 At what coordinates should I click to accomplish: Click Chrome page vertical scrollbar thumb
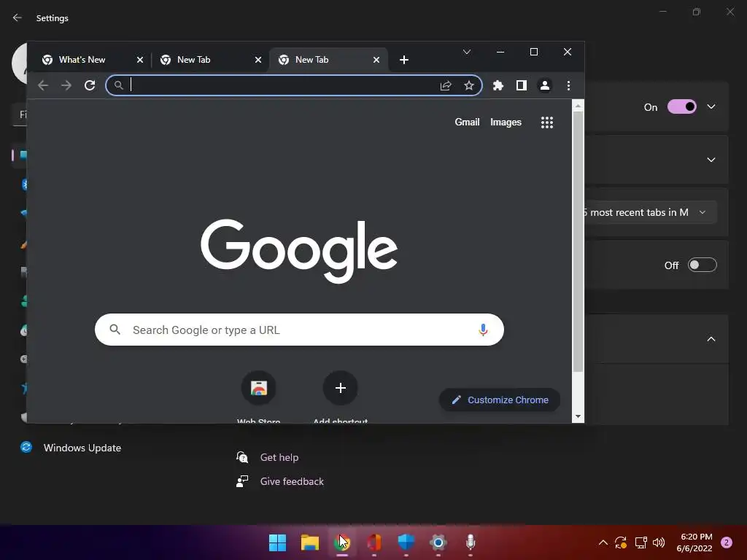point(578,241)
